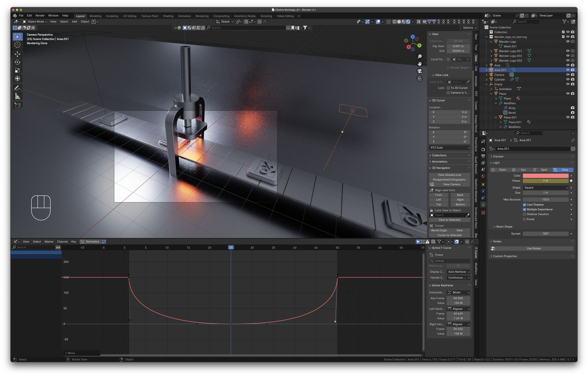Open the light Shape dropdown
The image size is (588, 376).
point(546,188)
